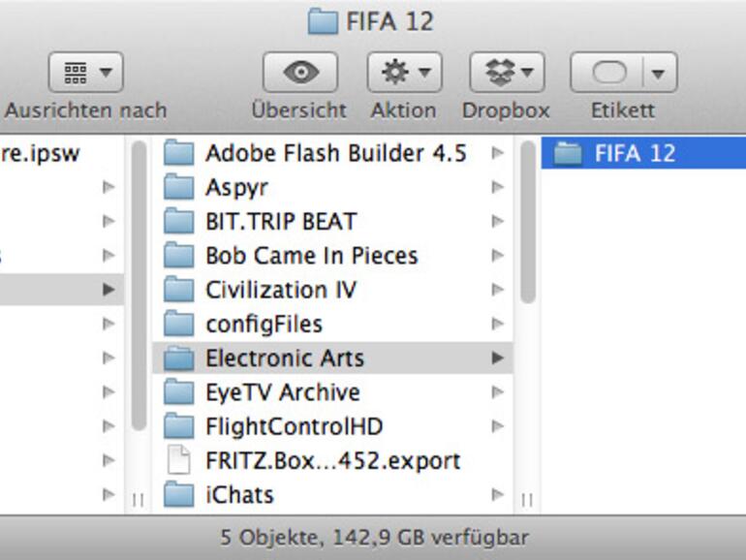Open the Dropbox toolbar menu
The width and height of the screenshot is (746, 560).
pos(506,73)
